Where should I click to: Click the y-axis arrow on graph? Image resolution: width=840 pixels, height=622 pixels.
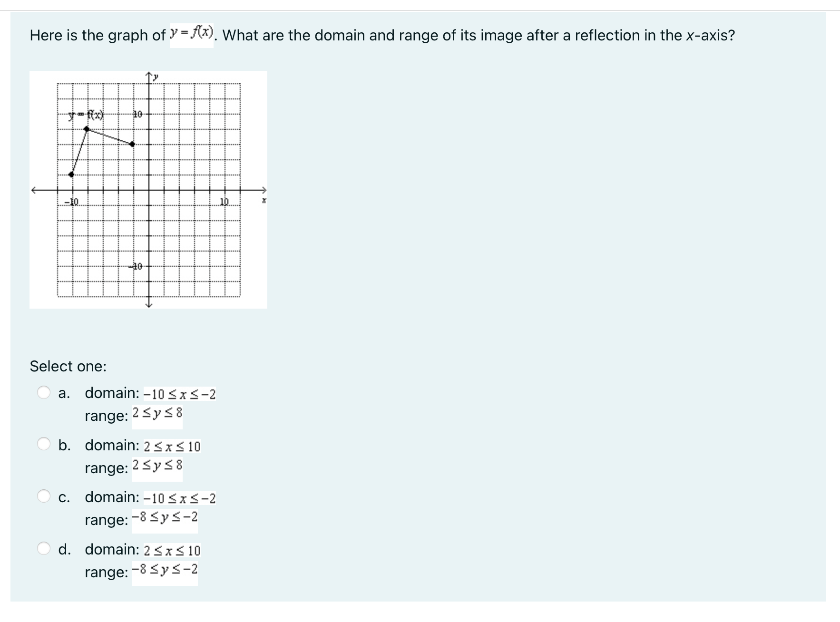[149, 75]
